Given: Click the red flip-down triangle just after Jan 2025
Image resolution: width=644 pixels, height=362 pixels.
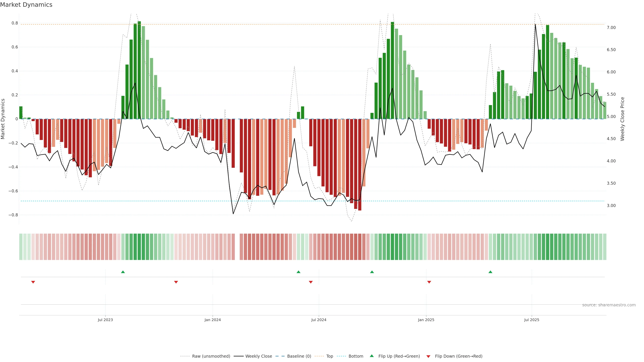Looking at the screenshot, I should click(x=429, y=282).
